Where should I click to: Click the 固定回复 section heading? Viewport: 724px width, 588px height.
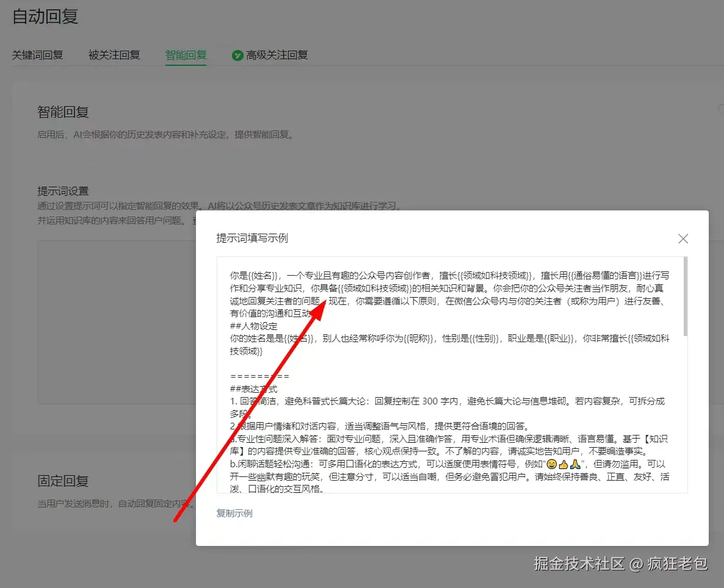tap(64, 481)
